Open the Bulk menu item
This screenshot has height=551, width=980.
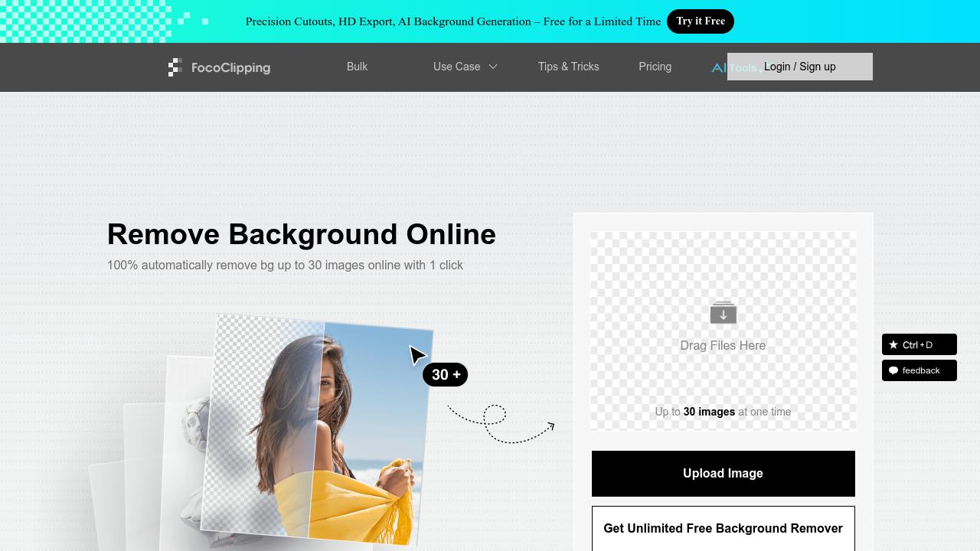coord(357,67)
